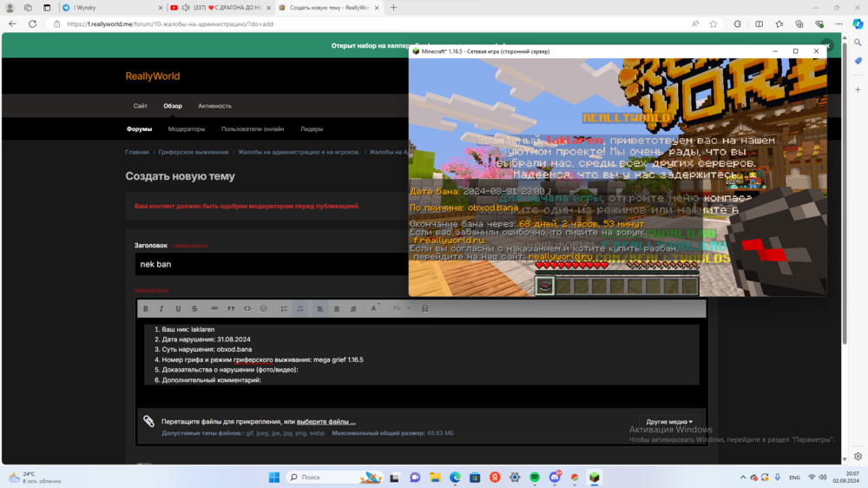Toggle strikethrough formatting in the editor
868x488 pixels.
(194, 308)
